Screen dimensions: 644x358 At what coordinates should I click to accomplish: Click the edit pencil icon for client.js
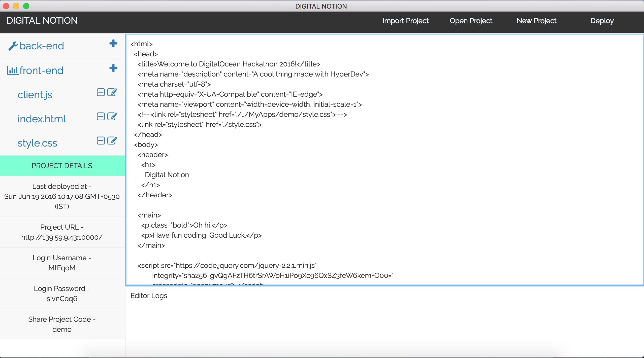(112, 92)
